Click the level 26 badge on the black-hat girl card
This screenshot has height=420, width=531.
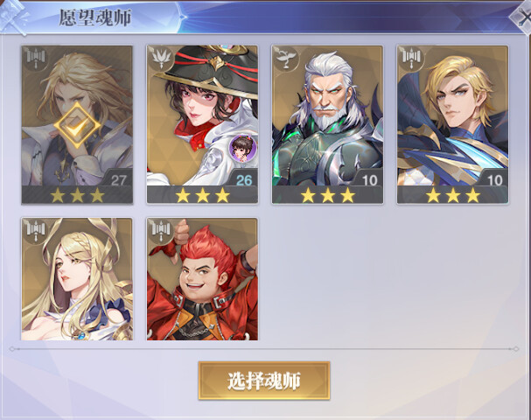click(x=244, y=180)
